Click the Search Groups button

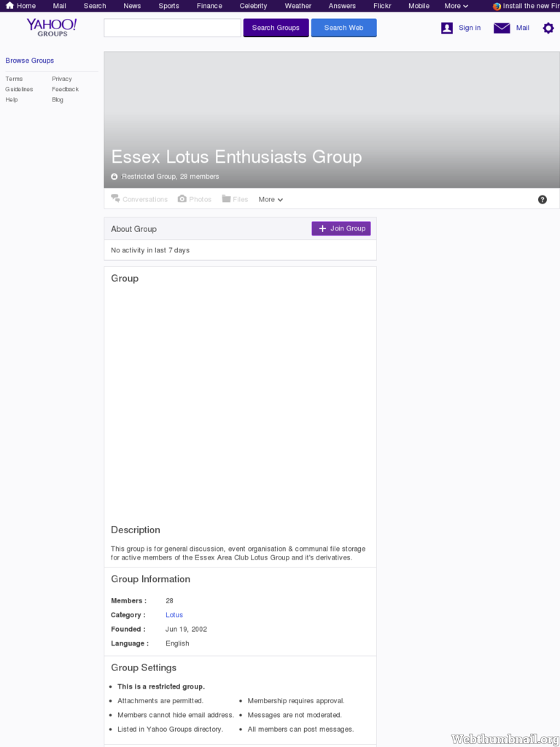276,28
